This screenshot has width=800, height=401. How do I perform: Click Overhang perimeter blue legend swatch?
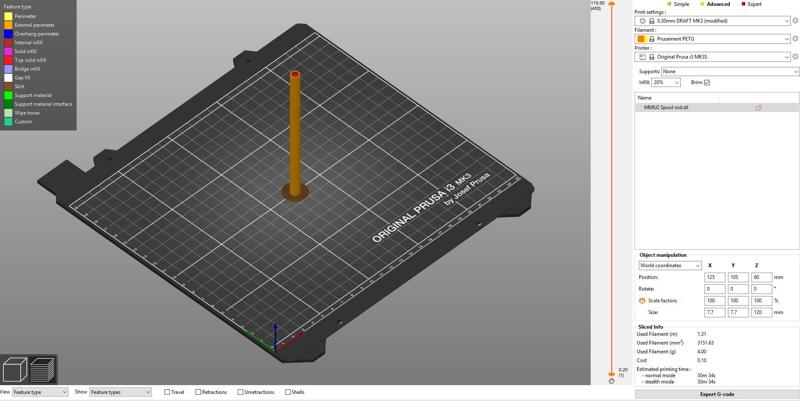tap(8, 34)
